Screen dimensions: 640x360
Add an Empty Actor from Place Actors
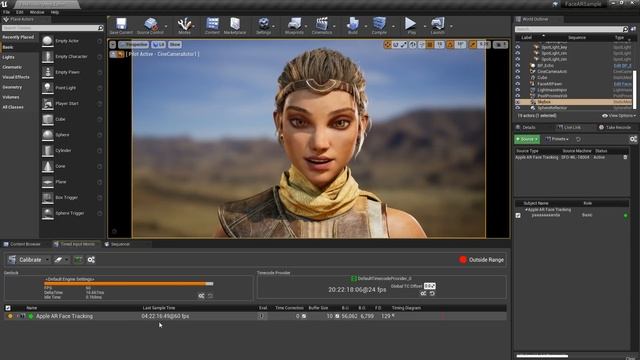pyautogui.click(x=48, y=41)
